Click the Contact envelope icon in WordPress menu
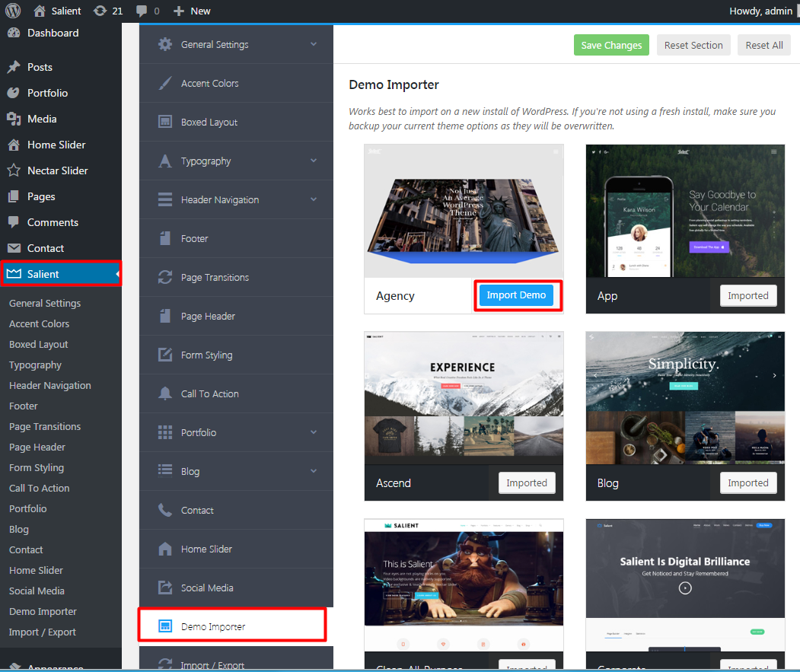Screen dimensions: 800x672 (x=14, y=248)
